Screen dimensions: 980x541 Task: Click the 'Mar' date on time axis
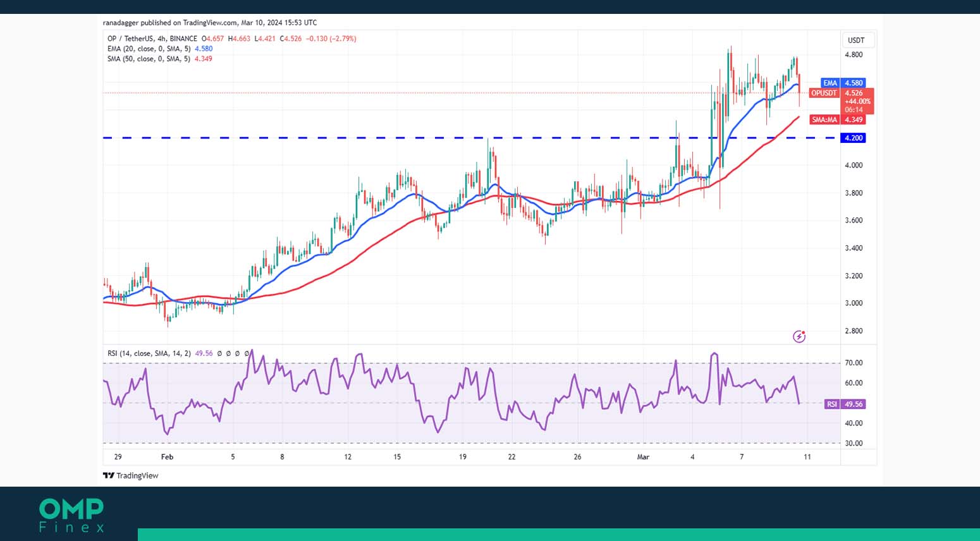click(x=643, y=457)
